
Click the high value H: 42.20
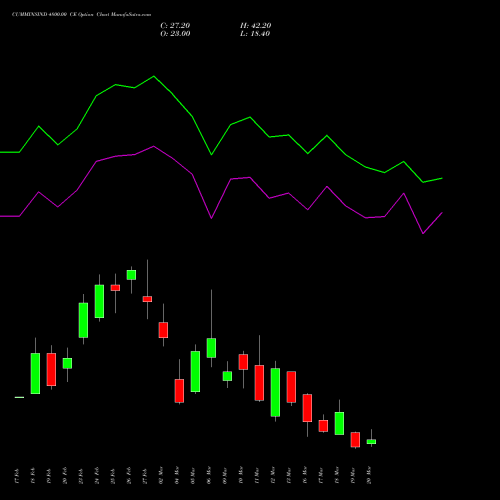click(x=256, y=26)
